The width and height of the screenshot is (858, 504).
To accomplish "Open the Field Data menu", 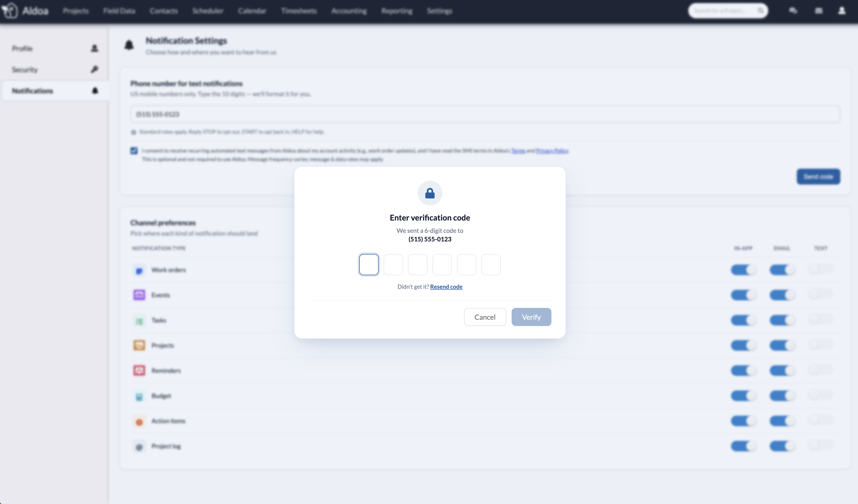I will (119, 11).
